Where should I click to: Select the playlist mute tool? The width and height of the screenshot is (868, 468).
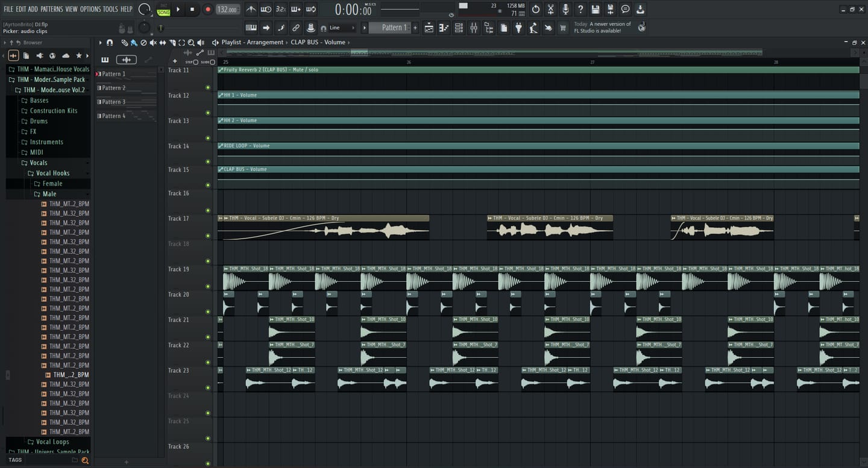pyautogui.click(x=153, y=43)
